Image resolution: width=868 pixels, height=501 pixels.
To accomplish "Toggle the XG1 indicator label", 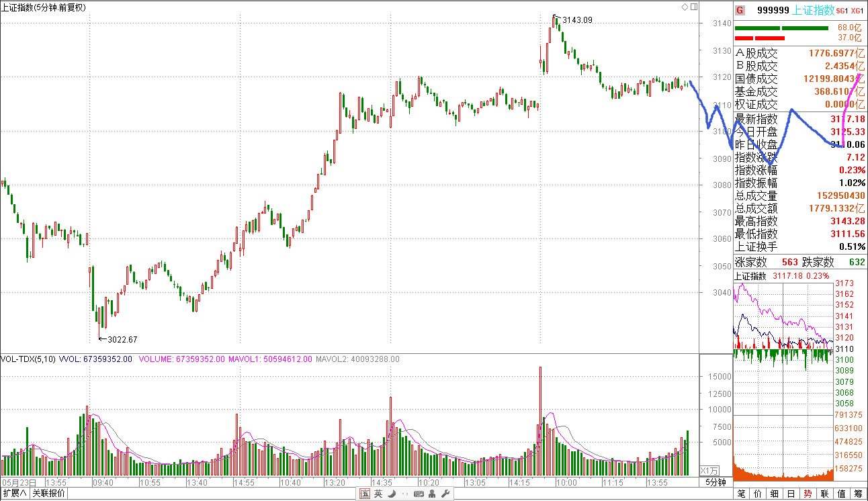I will pos(857,10).
